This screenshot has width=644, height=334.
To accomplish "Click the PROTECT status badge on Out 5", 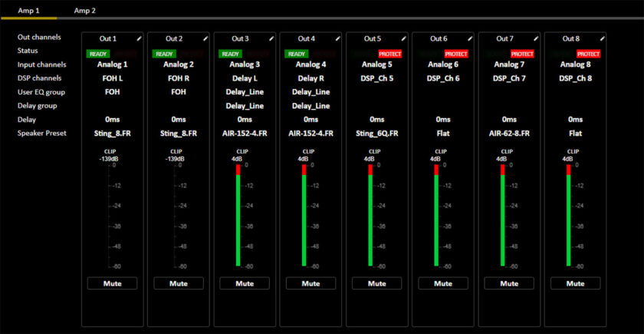I will coord(390,54).
